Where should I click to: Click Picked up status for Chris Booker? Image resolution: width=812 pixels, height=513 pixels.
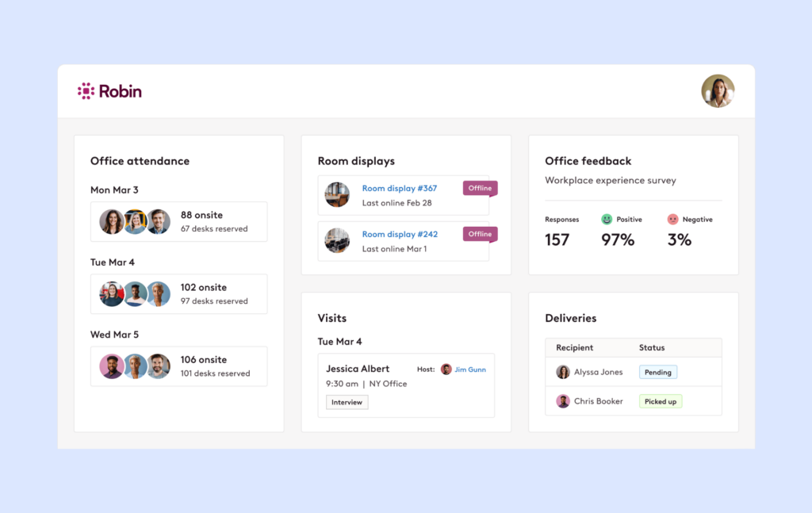(x=660, y=401)
